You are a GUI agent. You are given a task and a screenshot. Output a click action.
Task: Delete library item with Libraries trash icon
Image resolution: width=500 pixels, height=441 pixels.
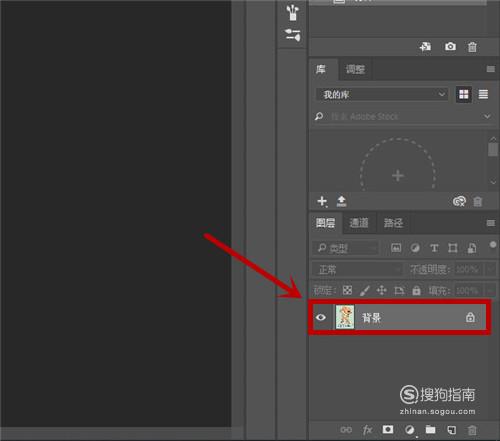point(478,202)
